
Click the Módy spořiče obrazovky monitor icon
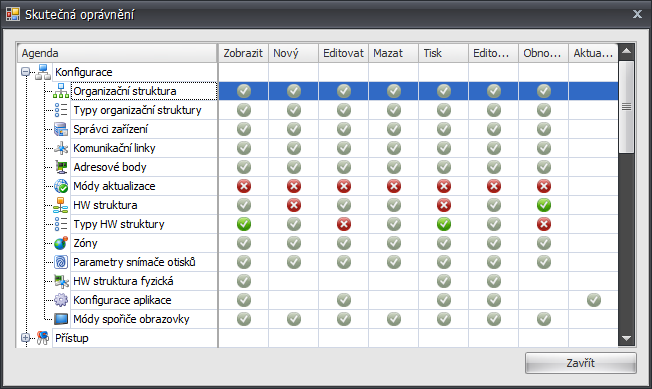click(x=61, y=319)
